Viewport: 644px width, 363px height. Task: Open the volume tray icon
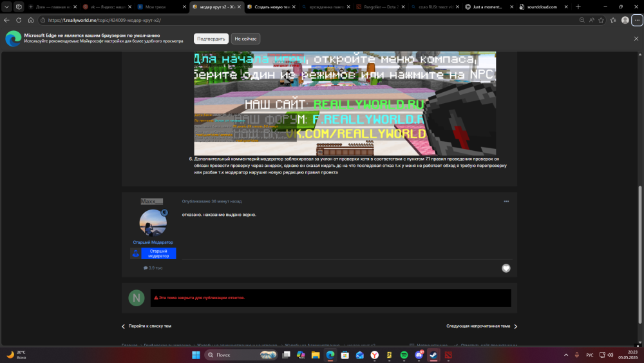tap(611, 355)
